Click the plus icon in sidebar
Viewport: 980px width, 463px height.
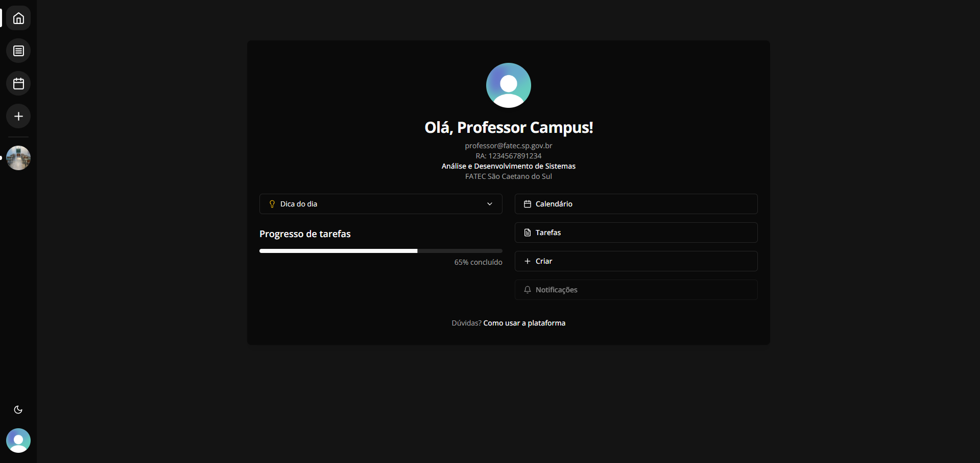pyautogui.click(x=18, y=117)
